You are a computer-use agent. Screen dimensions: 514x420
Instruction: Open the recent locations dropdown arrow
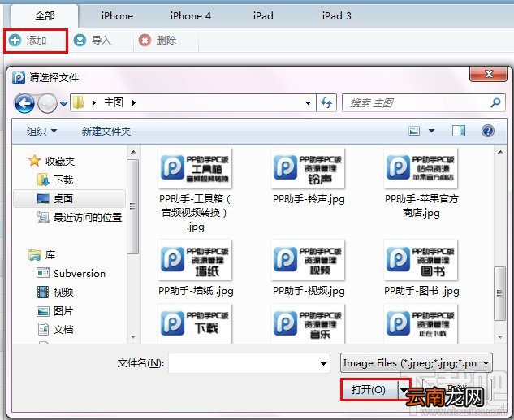(64, 104)
